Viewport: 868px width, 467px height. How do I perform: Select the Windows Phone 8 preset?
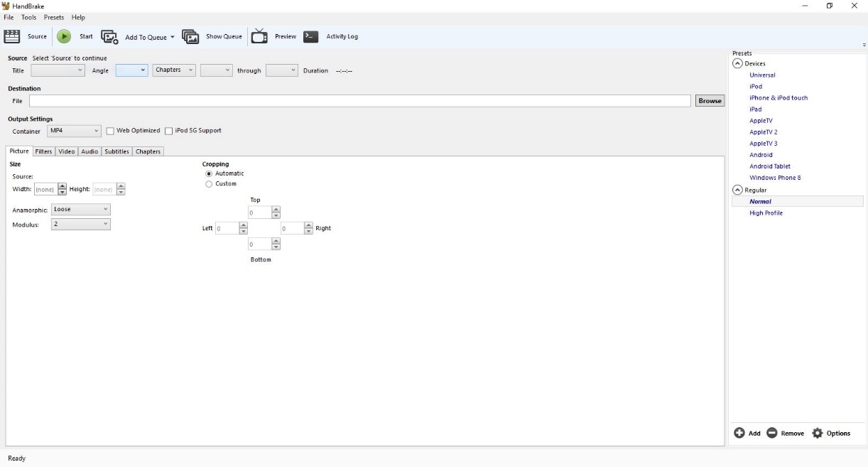click(x=775, y=178)
